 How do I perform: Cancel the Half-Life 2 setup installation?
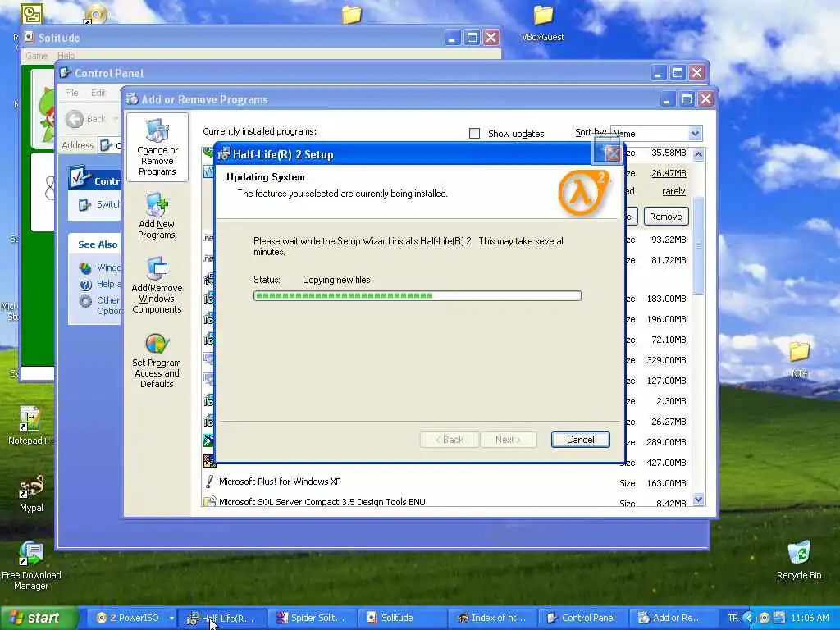point(580,440)
